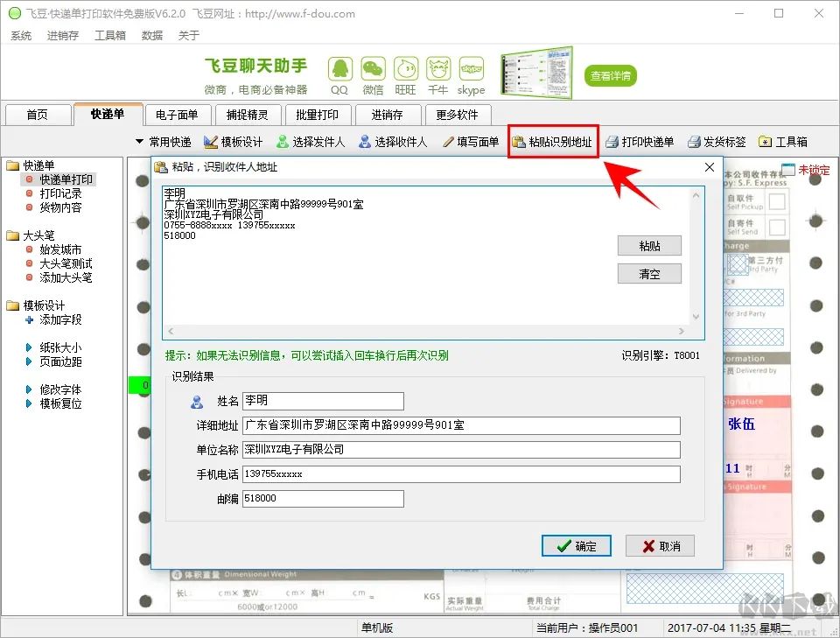840x638 pixels.
Task: Cancel with the 取消 button
Action: (x=660, y=546)
